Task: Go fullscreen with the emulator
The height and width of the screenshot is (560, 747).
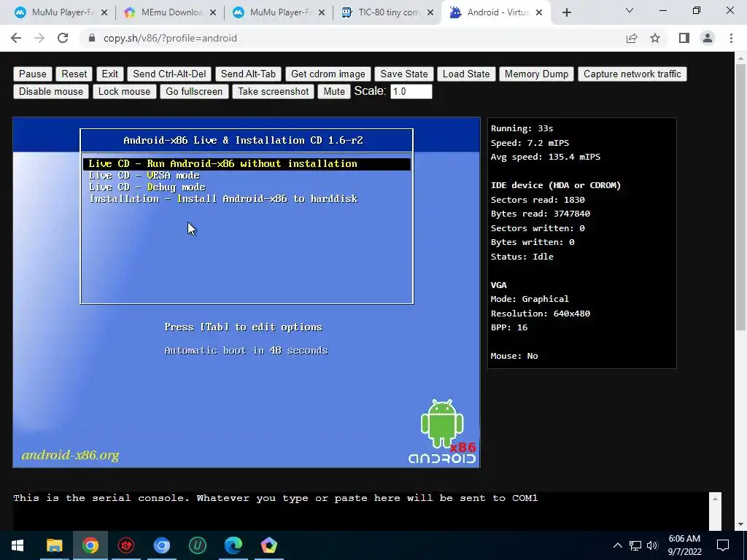Action: tap(194, 91)
